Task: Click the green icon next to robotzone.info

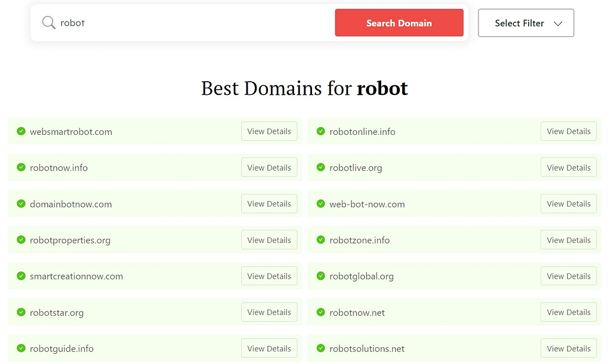Action: pyautogui.click(x=321, y=240)
